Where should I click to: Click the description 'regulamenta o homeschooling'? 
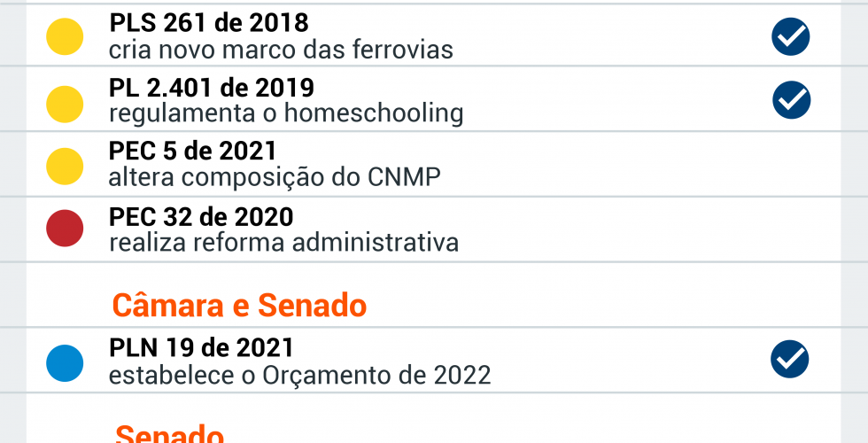[286, 113]
